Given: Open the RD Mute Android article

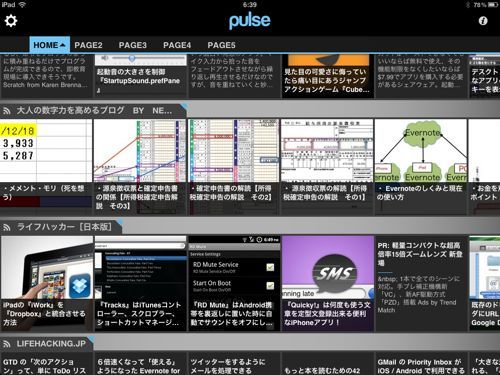Looking at the screenshot, I should coord(234,284).
